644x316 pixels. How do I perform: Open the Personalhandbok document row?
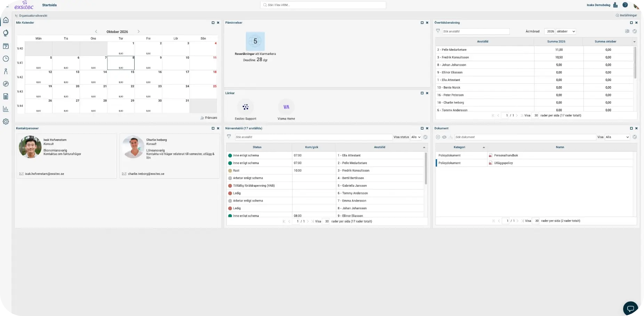coord(534,155)
